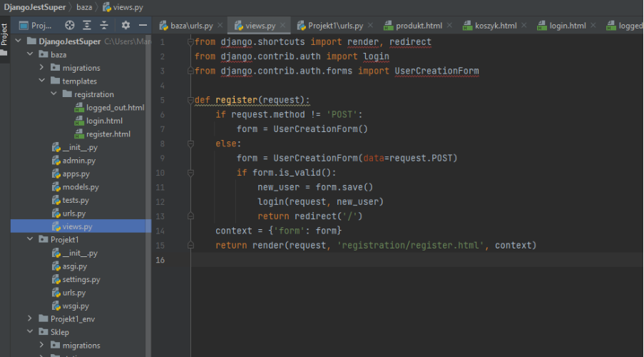Collapse the registration folder
644x357 pixels.
(54, 94)
